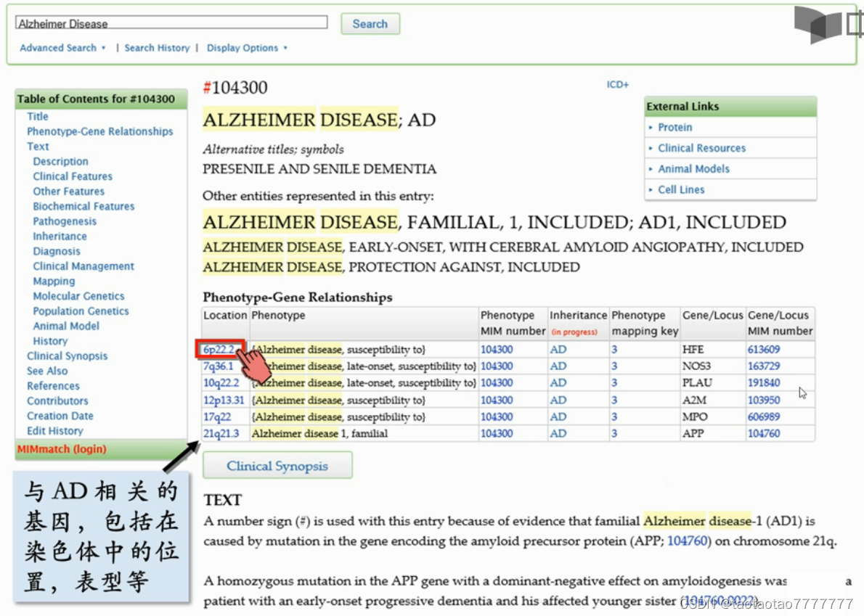
Task: Go to Mapping section
Action: coord(54,282)
